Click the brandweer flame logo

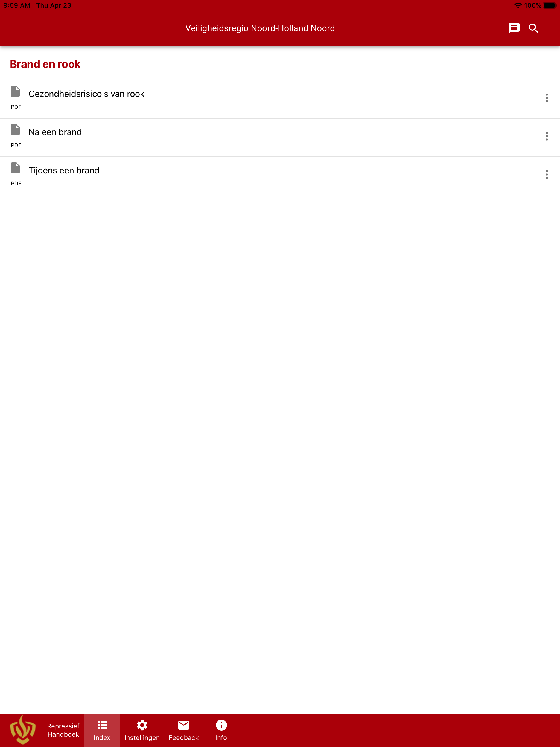(x=23, y=730)
